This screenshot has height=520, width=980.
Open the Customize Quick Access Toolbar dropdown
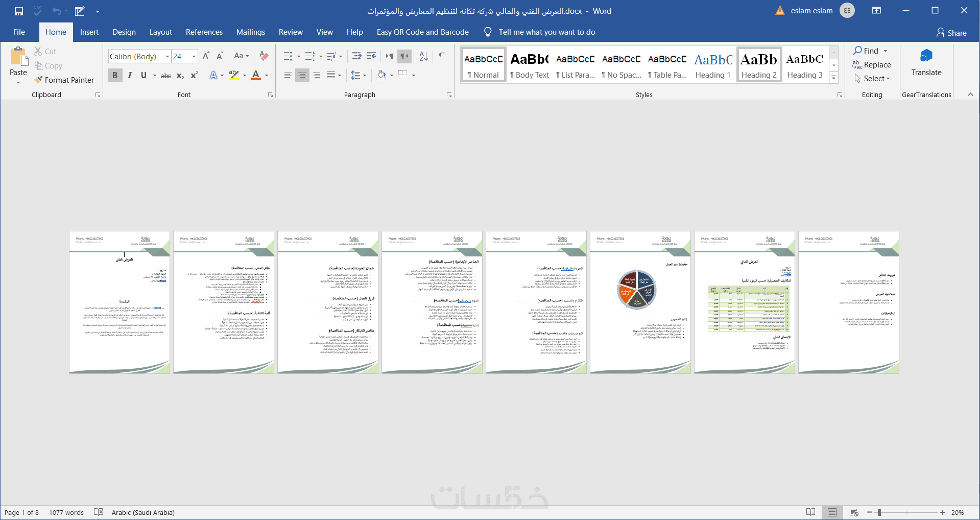click(98, 11)
